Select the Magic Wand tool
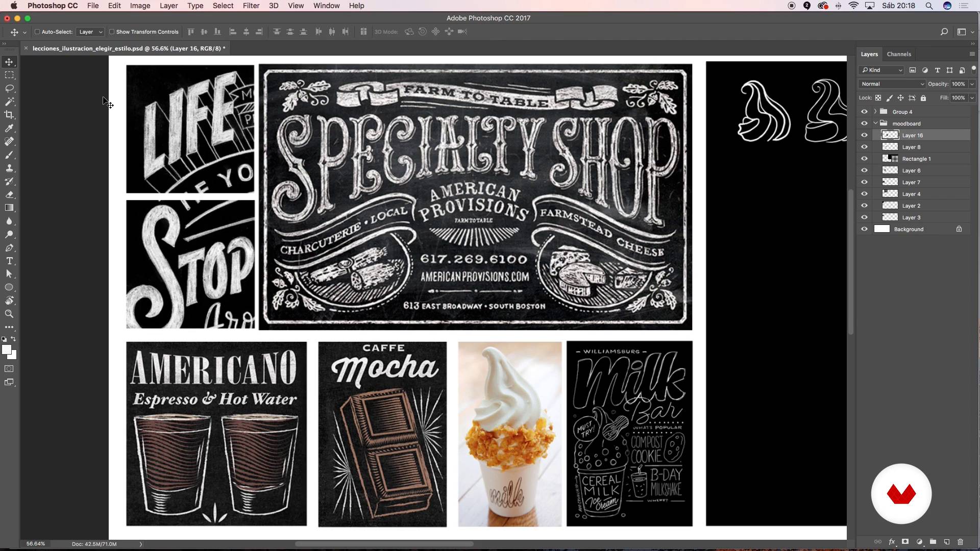 click(x=9, y=102)
